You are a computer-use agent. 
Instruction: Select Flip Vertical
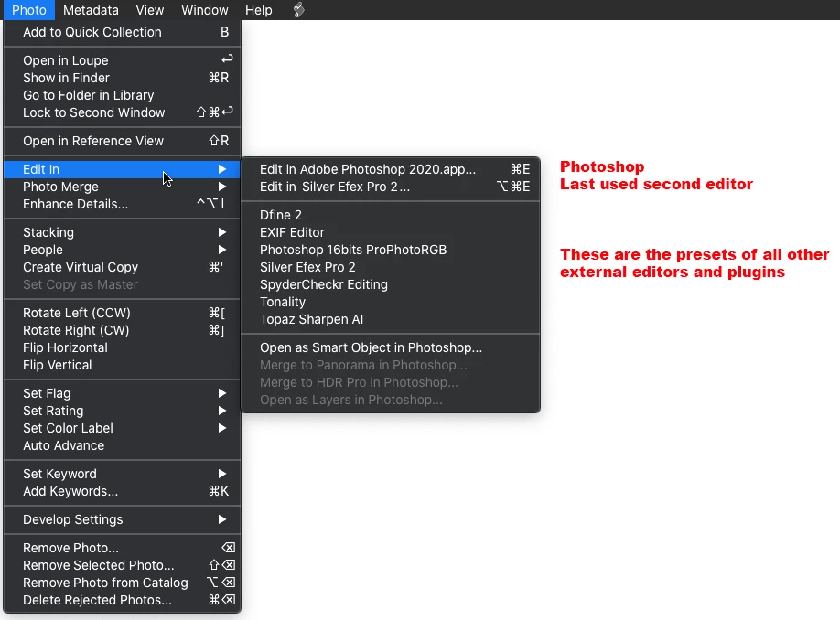point(122,365)
